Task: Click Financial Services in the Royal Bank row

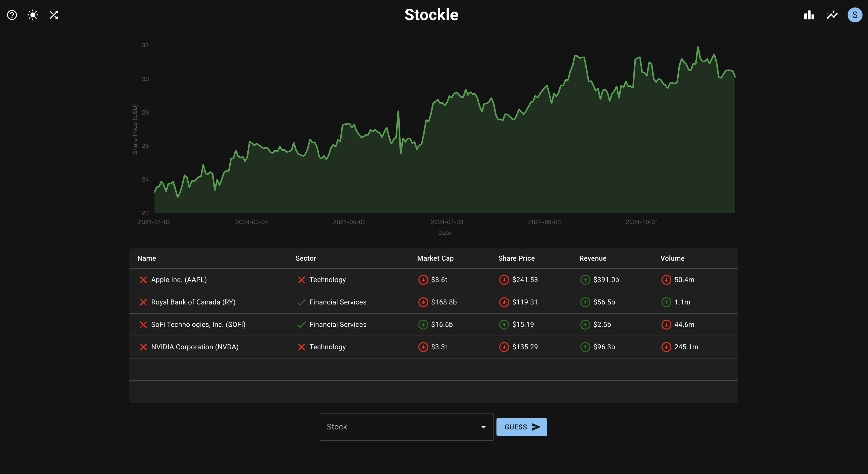Action: [x=338, y=302]
